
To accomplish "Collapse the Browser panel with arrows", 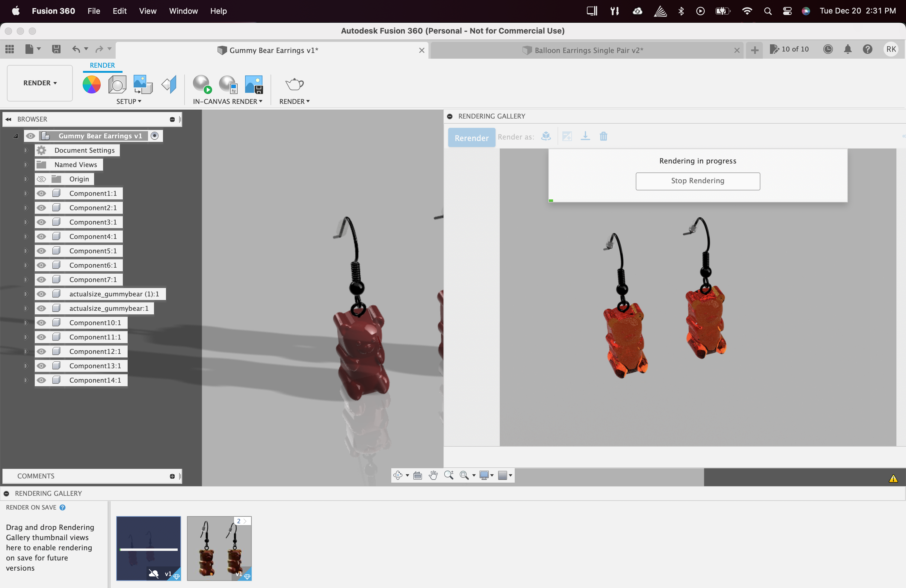I will click(8, 119).
